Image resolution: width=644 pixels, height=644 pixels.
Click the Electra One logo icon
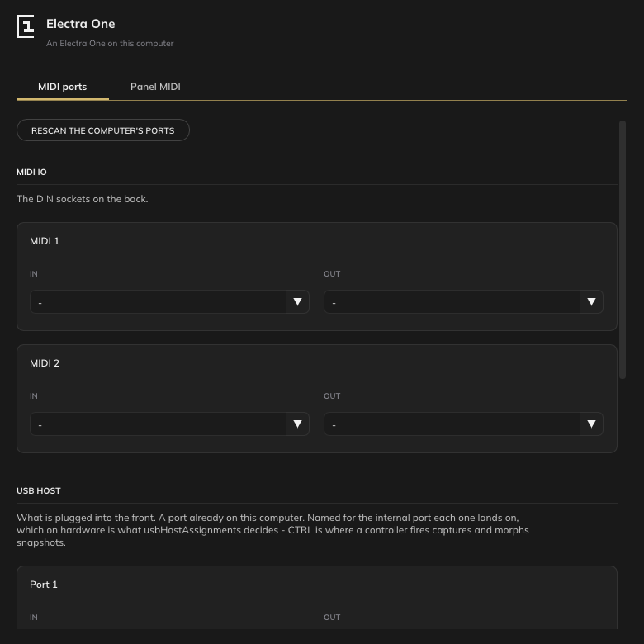click(25, 26)
